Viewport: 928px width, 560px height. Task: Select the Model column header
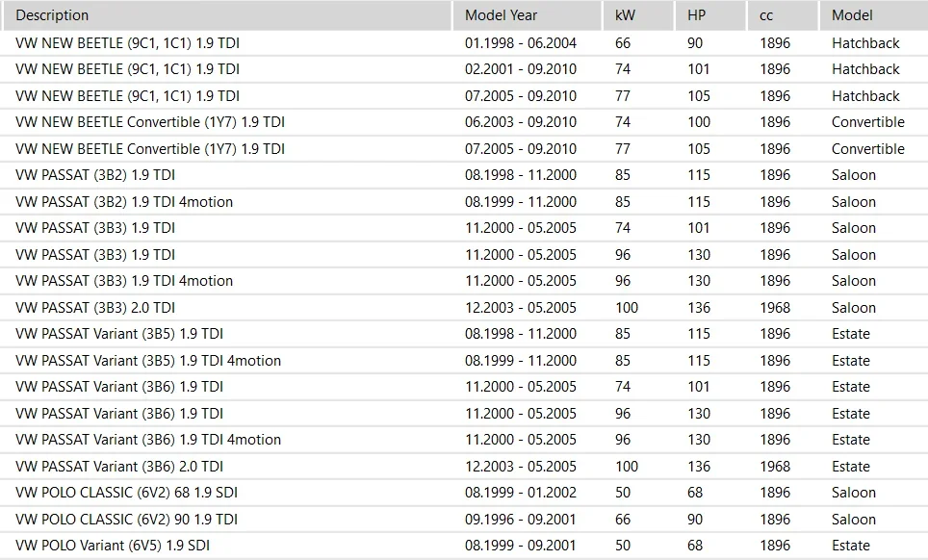tap(873, 15)
